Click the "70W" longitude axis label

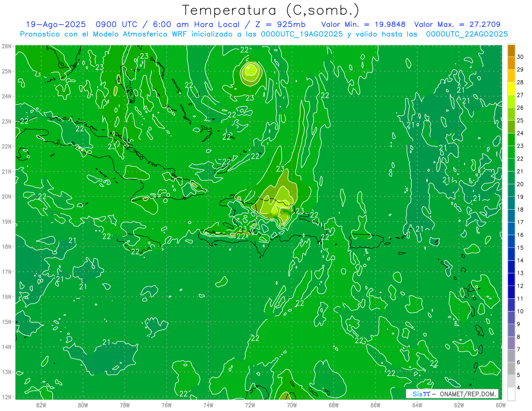292,405
